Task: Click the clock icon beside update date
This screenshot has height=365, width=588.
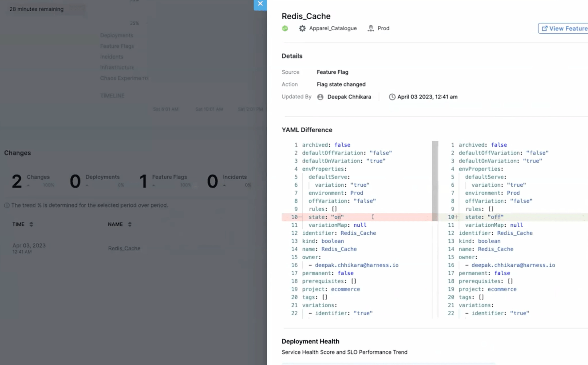Action: coord(392,97)
